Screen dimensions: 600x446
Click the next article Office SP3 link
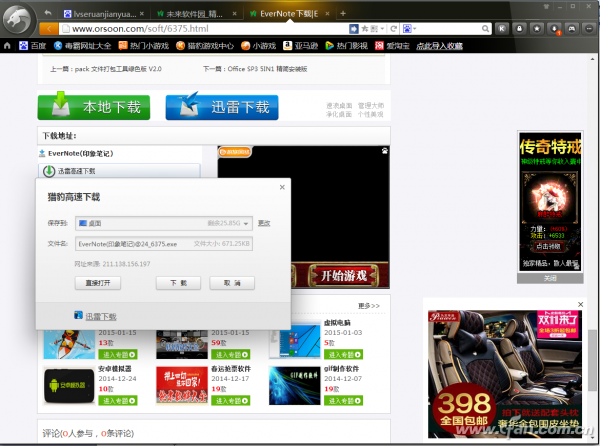[255, 69]
